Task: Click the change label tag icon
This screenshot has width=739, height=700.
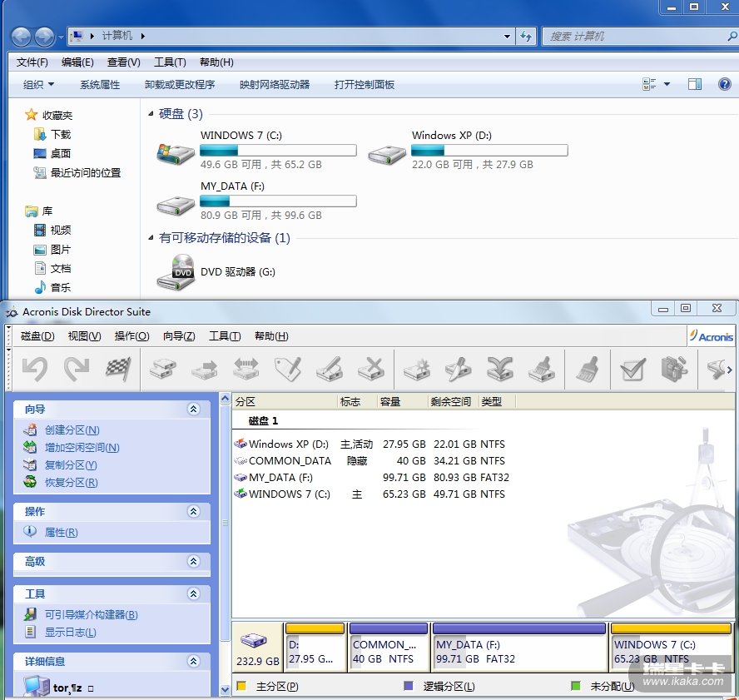Action: [287, 369]
